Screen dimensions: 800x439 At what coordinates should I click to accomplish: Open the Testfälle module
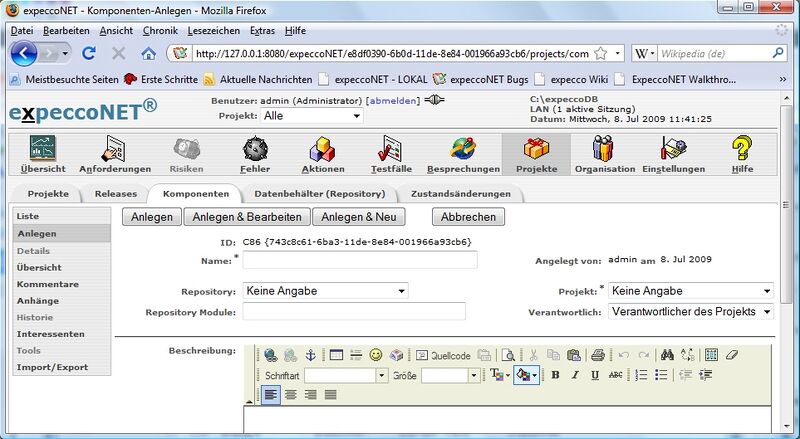tap(391, 155)
